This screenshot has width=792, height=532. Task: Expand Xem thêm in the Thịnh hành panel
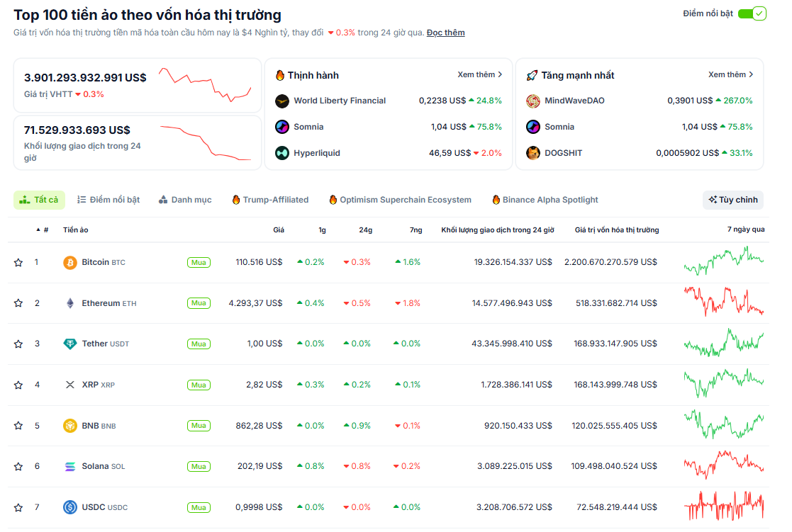pyautogui.click(x=481, y=75)
